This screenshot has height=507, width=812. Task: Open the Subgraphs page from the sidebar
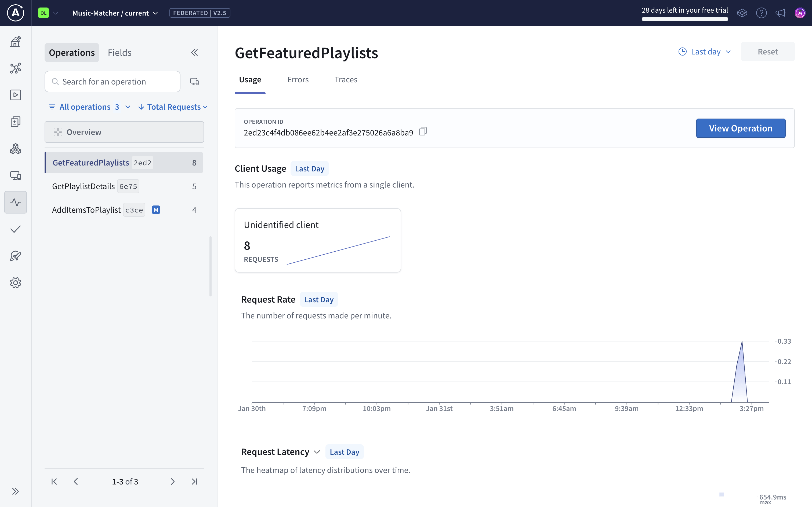tap(15, 149)
